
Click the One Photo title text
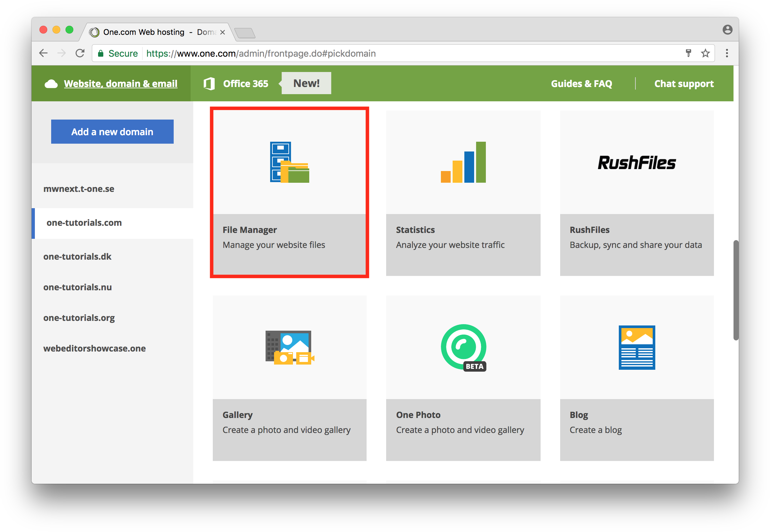point(418,415)
